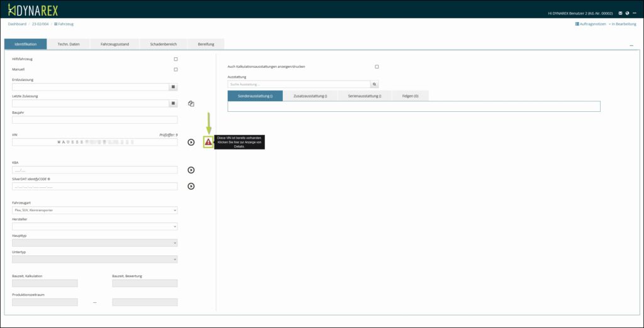
Task: Open the Letzte Zulassung calendar picker
Action: 174,103
